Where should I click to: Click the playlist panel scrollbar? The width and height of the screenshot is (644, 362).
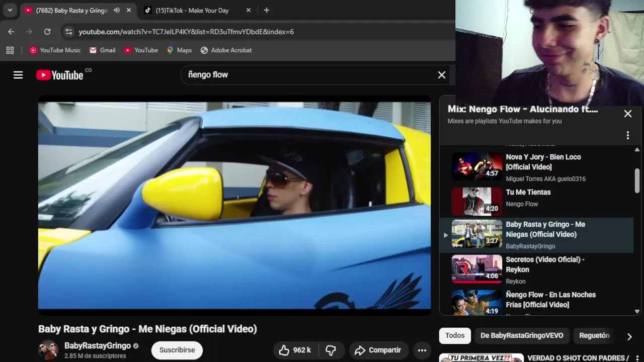tap(637, 180)
